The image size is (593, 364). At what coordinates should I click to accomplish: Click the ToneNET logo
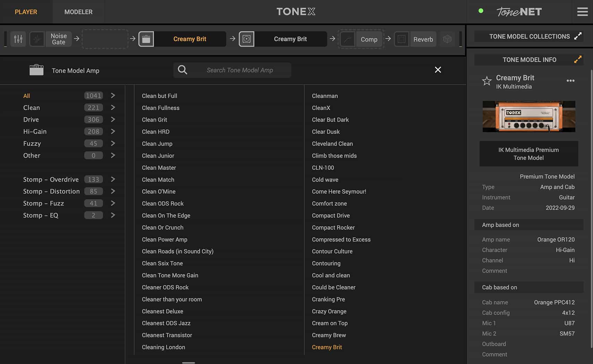point(519,12)
